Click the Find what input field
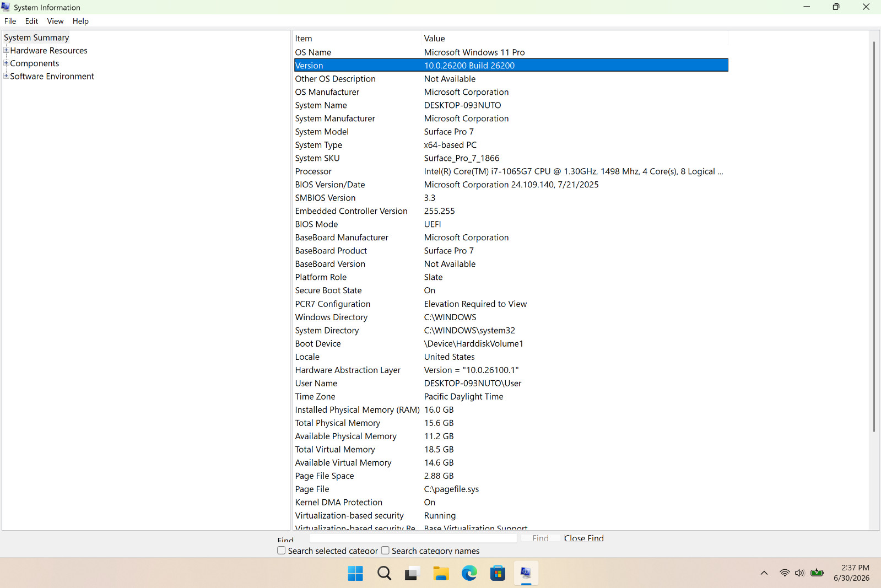Screen dimensions: 881x588 (413, 538)
